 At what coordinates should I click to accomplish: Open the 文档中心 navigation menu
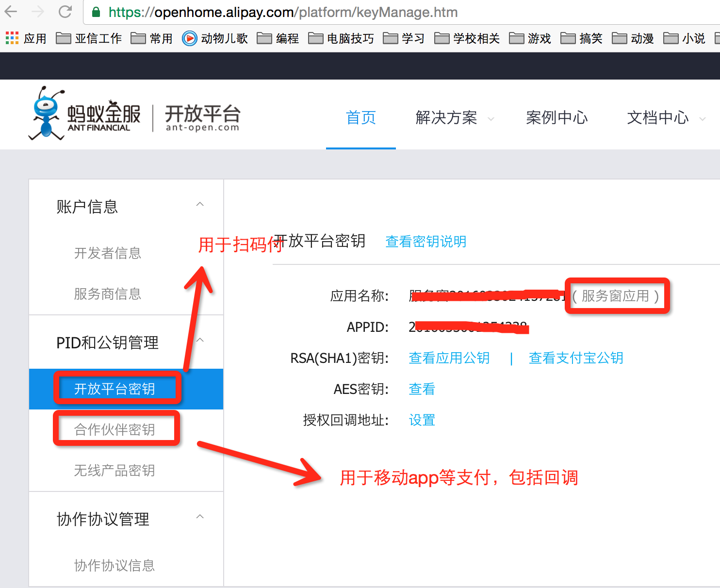[x=658, y=117]
